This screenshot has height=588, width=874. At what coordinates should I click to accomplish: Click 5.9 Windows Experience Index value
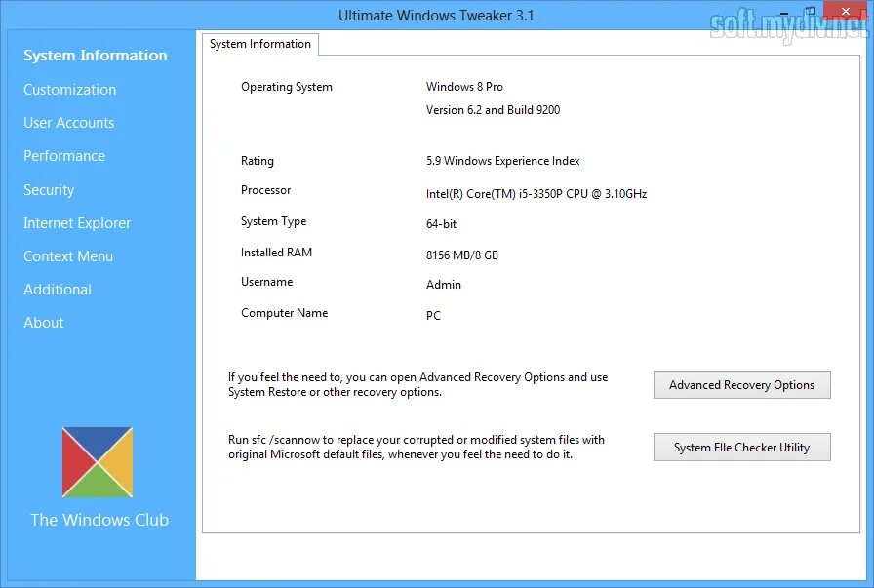[x=502, y=161]
